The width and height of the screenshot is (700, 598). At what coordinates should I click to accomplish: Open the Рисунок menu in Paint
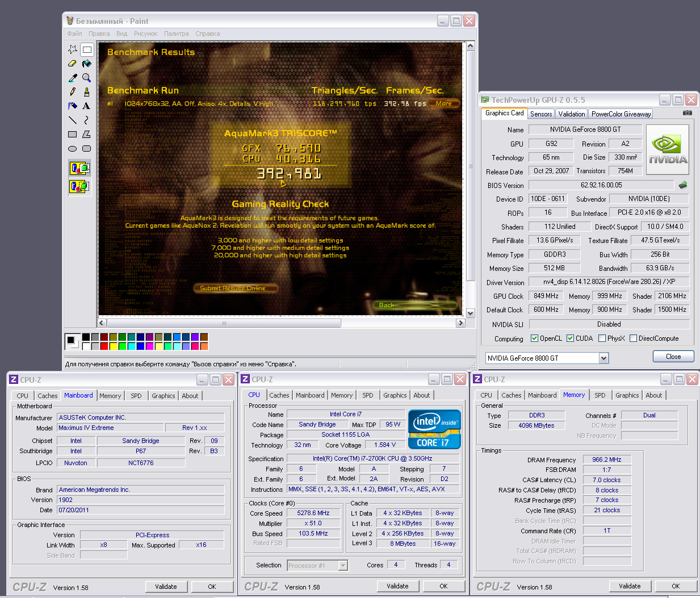coord(146,34)
